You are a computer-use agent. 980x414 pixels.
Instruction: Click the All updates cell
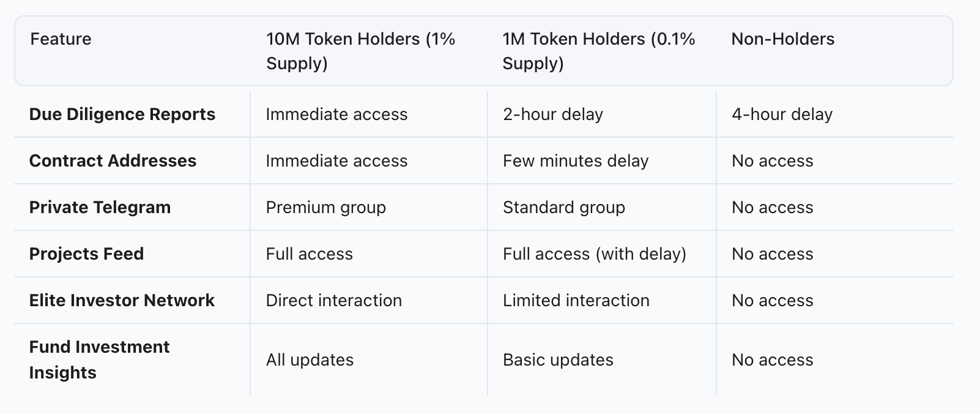pos(310,360)
